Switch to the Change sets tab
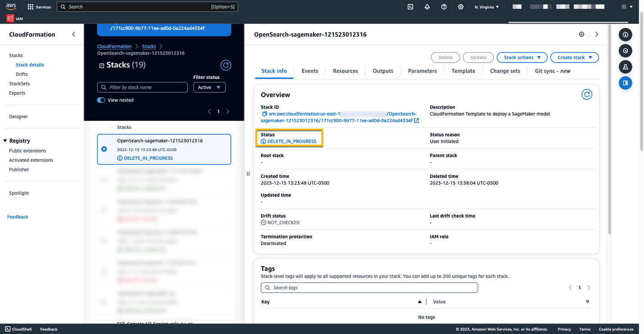Screen dimensions: 644x334 (x=505, y=71)
